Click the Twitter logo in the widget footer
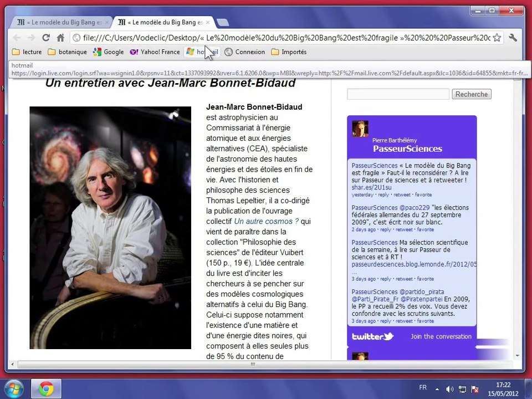Image resolution: width=532 pixels, height=399 pixels. 372,336
